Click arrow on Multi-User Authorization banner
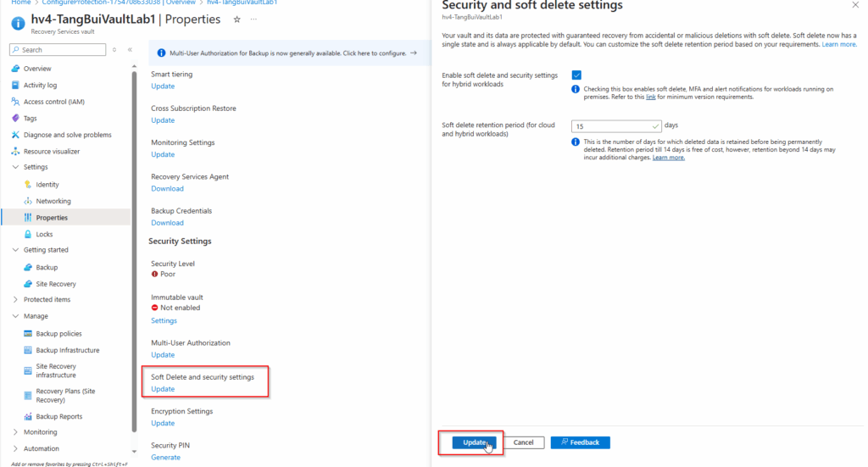 pos(414,53)
